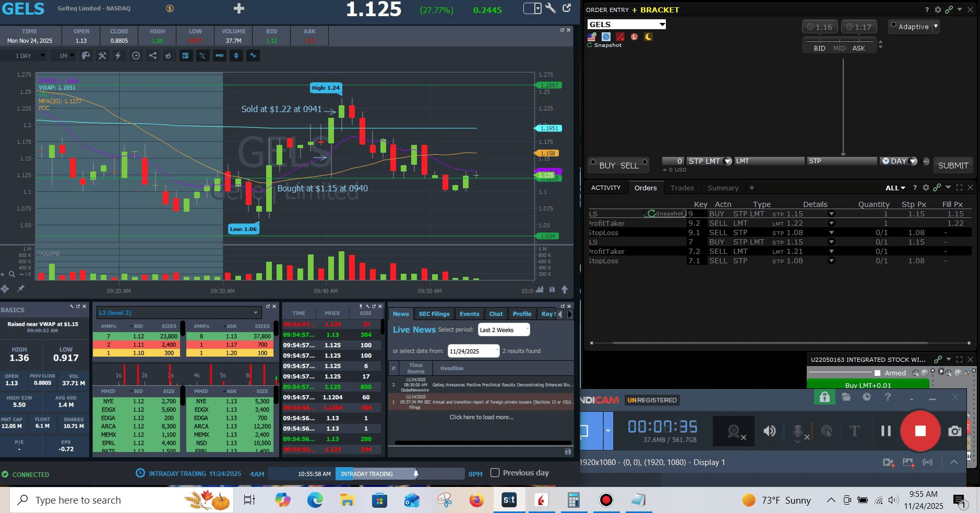Open the Adaptive algo dropdown arrow
This screenshot has width=980, height=513.
[x=936, y=26]
